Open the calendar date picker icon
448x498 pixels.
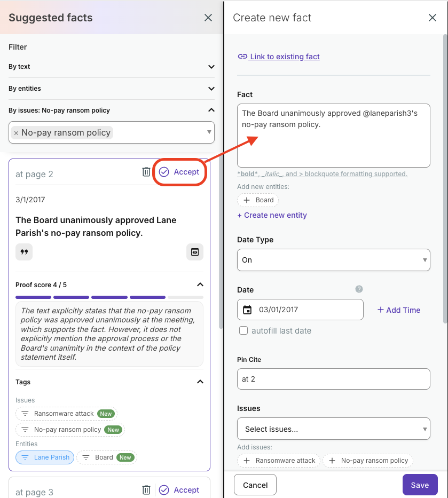pyautogui.click(x=246, y=309)
